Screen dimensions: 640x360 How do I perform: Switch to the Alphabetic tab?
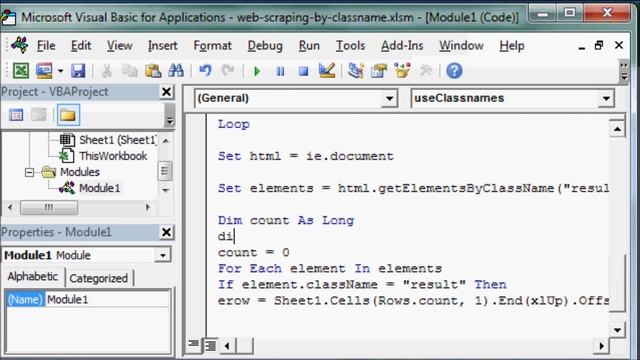33,277
